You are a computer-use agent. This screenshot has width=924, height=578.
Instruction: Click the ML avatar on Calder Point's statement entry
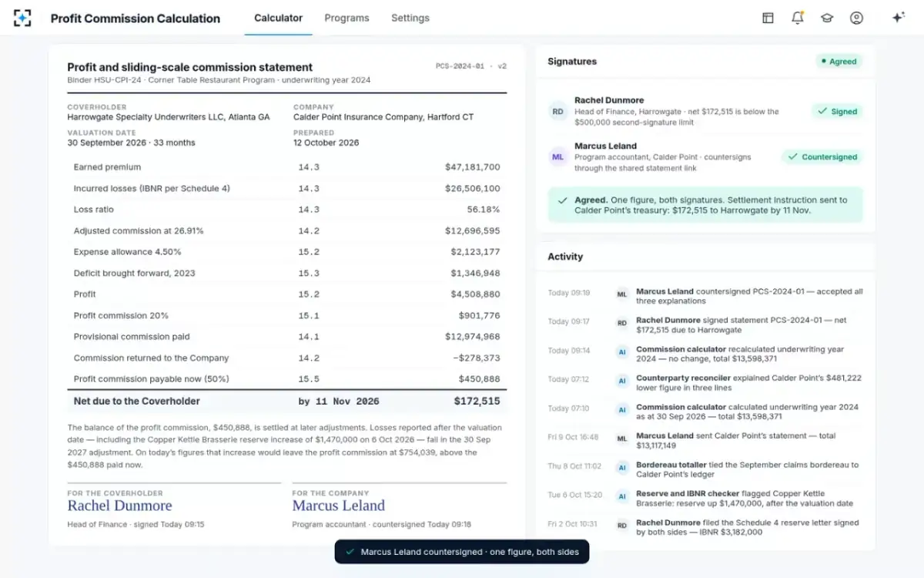(x=622, y=438)
